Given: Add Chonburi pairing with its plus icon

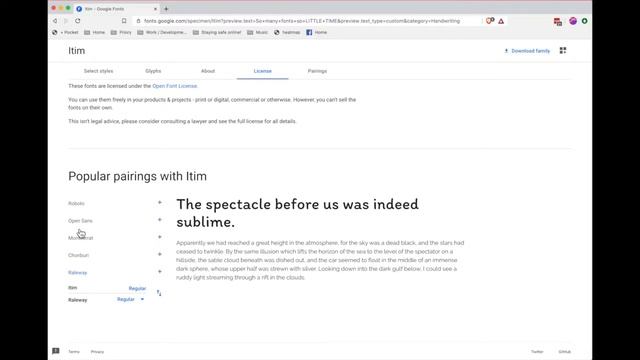Looking at the screenshot, I should tap(160, 254).
